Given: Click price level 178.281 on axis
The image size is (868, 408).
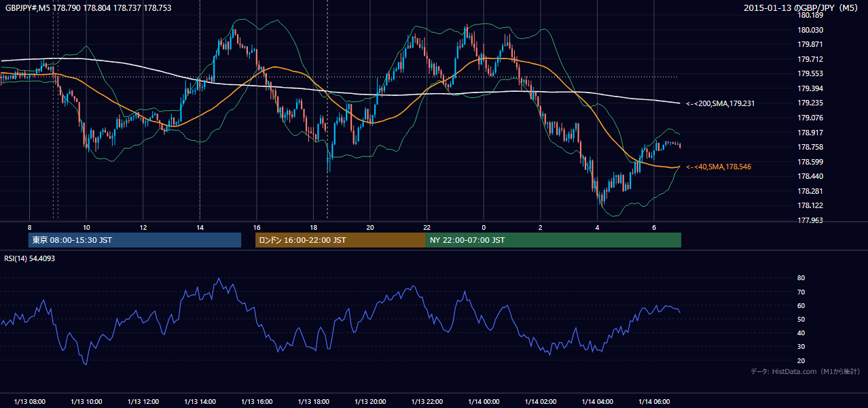Looking at the screenshot, I should (810, 191).
